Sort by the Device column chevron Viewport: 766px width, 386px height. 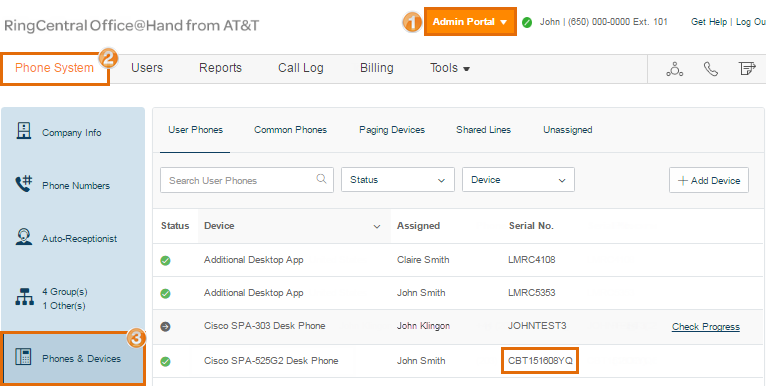pyautogui.click(x=377, y=227)
